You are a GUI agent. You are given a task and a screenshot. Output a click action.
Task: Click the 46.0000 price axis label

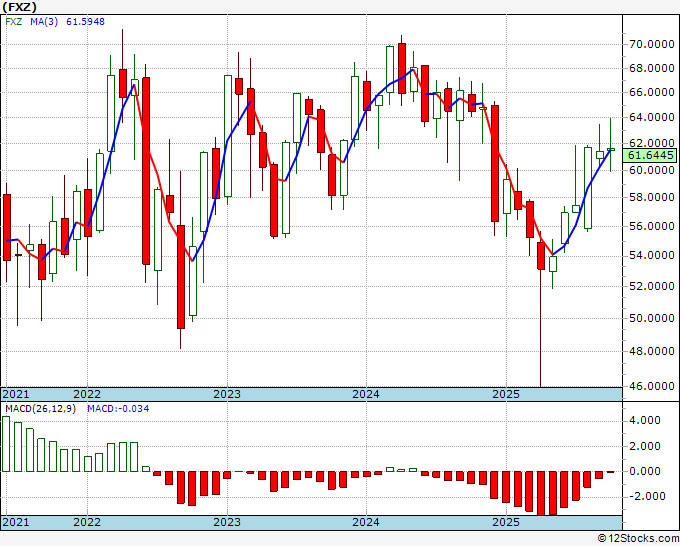[651, 386]
